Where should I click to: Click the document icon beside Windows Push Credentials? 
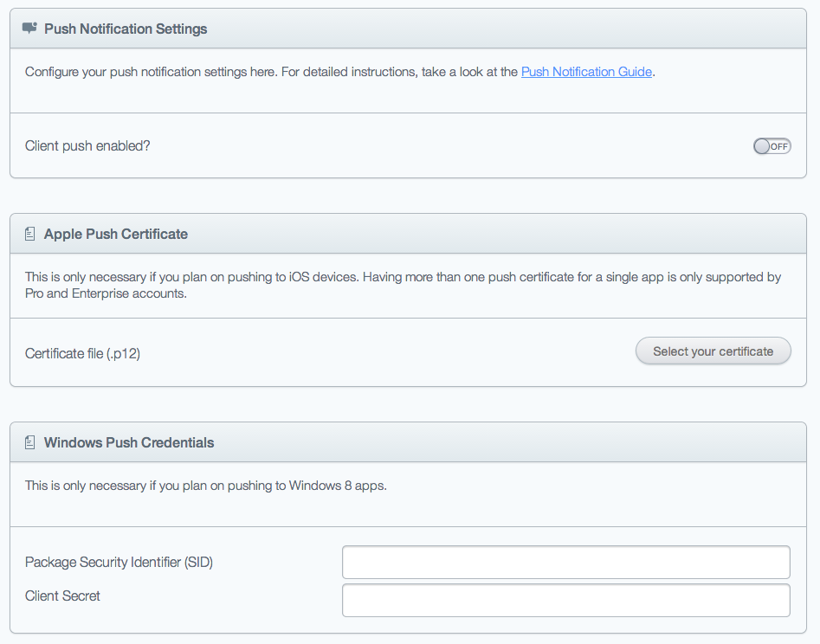[x=29, y=442]
